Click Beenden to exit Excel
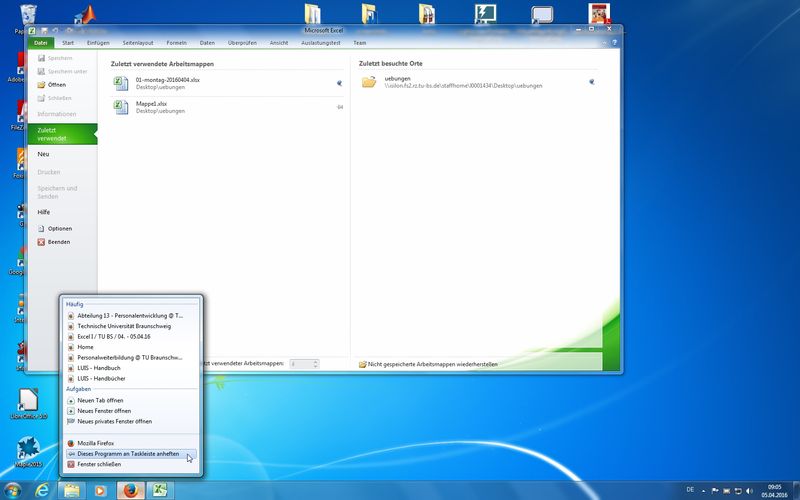 click(x=59, y=242)
